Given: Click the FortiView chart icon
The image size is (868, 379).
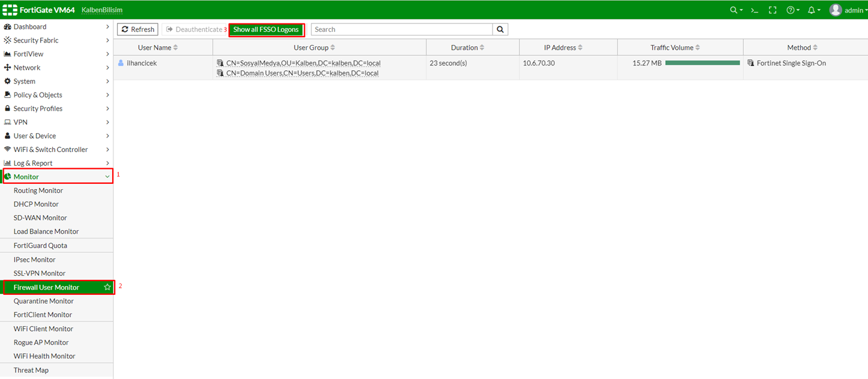Looking at the screenshot, I should (8, 54).
